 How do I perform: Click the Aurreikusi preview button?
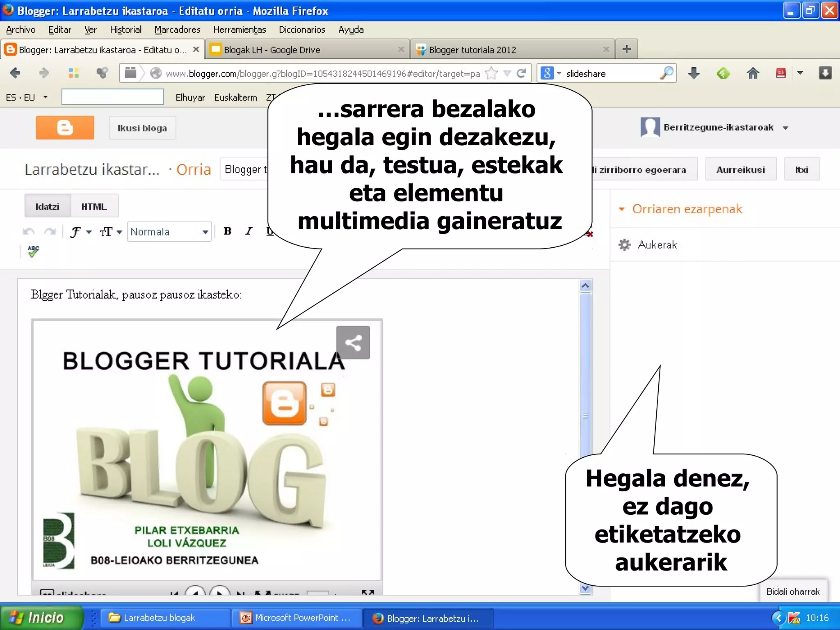click(740, 169)
